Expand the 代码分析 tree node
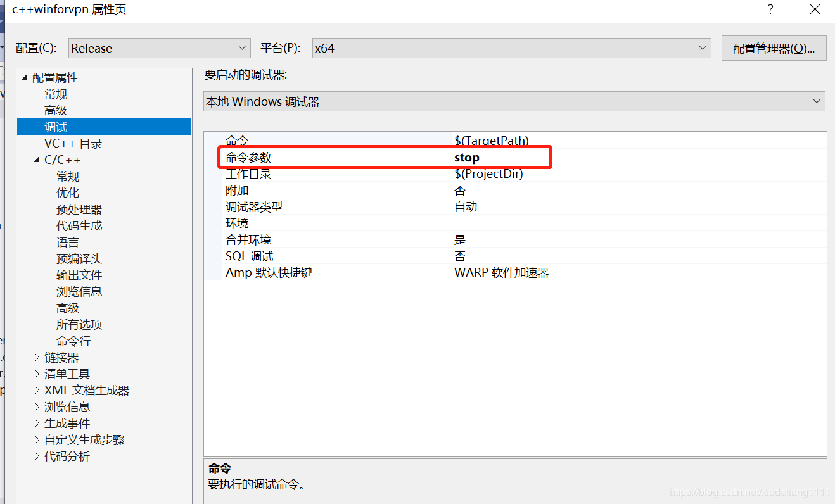 (37, 456)
